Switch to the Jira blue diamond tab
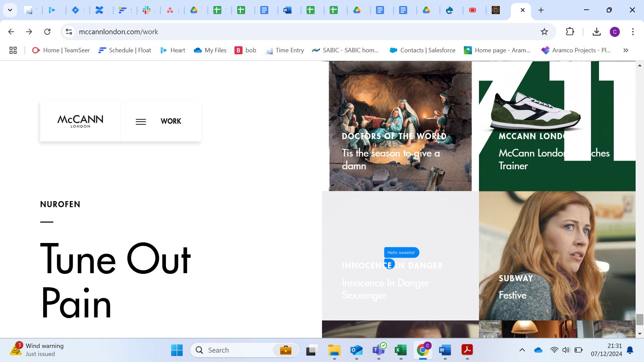Image resolution: width=644 pixels, height=362 pixels. [75, 10]
